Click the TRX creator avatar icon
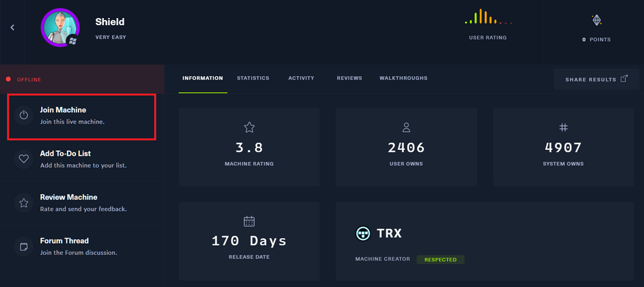Screen dimensions: 644x287 [x=363, y=234]
